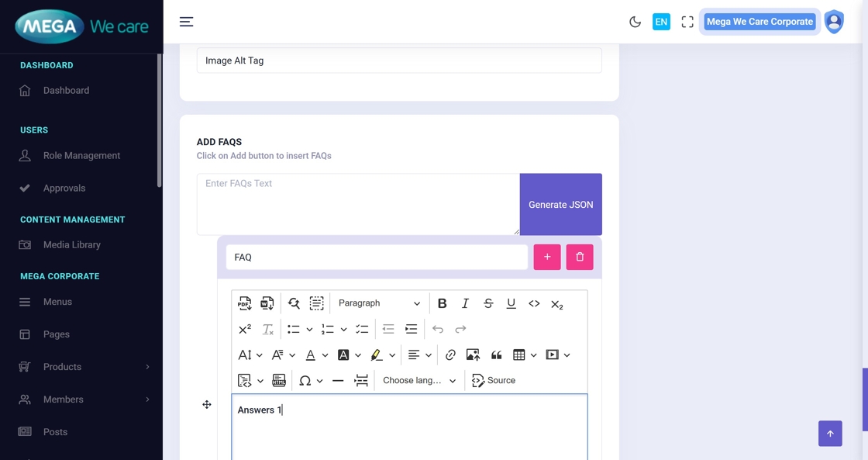
Task: Open the Choose language dropdown
Action: [x=419, y=380]
